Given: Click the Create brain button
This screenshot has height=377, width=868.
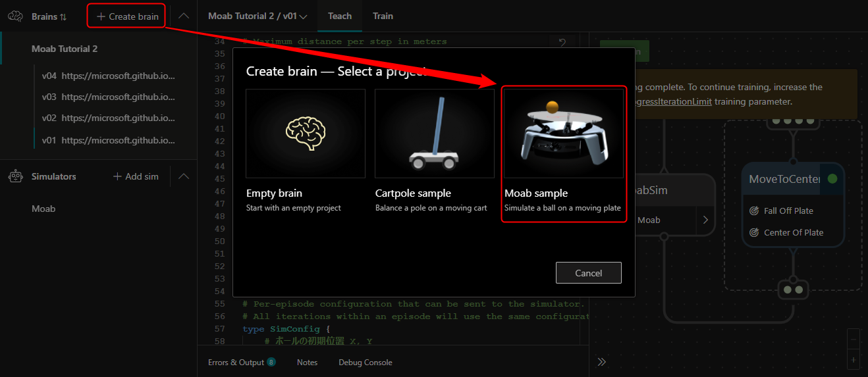Looking at the screenshot, I should (x=127, y=16).
